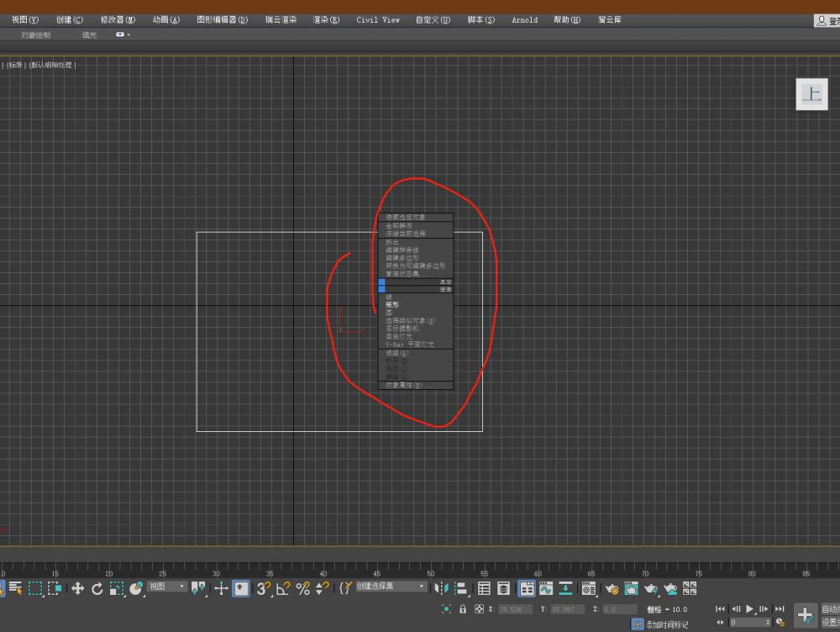Viewport: 840px width, 632px height.
Task: Activate the Select and Move tool
Action: pyautogui.click(x=77, y=588)
